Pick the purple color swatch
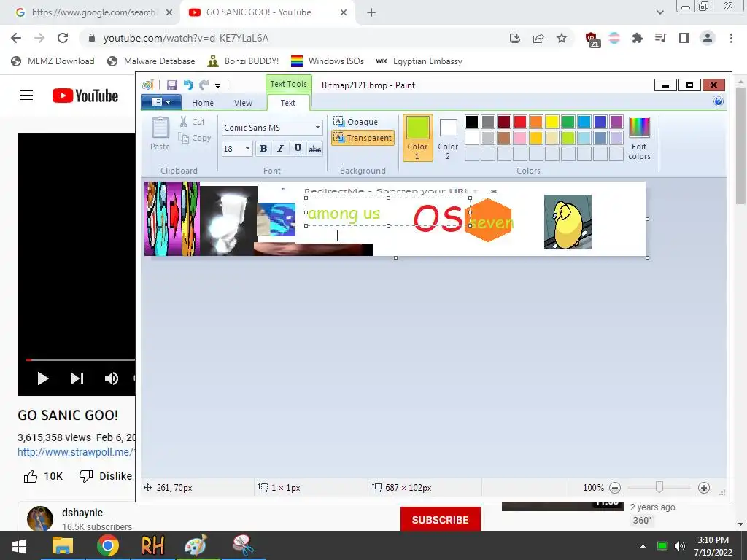Viewport: 747px width, 560px height. pos(616,122)
